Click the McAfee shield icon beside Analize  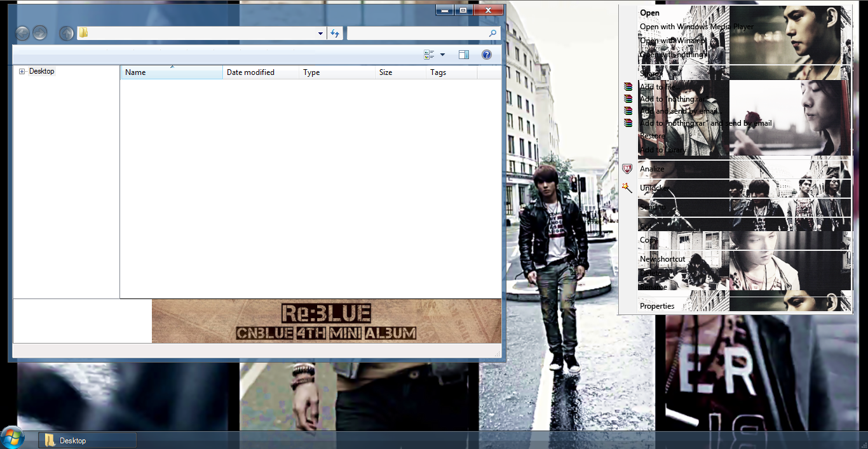coord(627,169)
